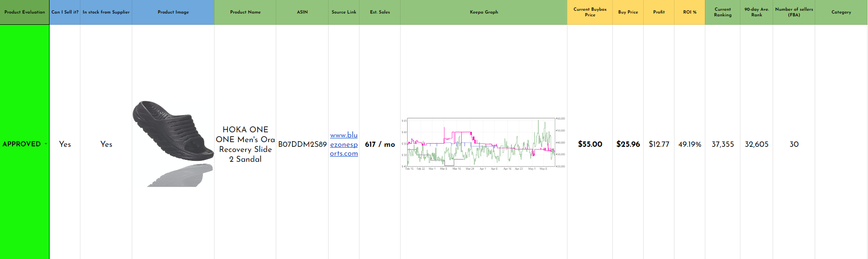Select the 37,355 current ranking cell
This screenshot has width=868, height=259.
(723, 142)
